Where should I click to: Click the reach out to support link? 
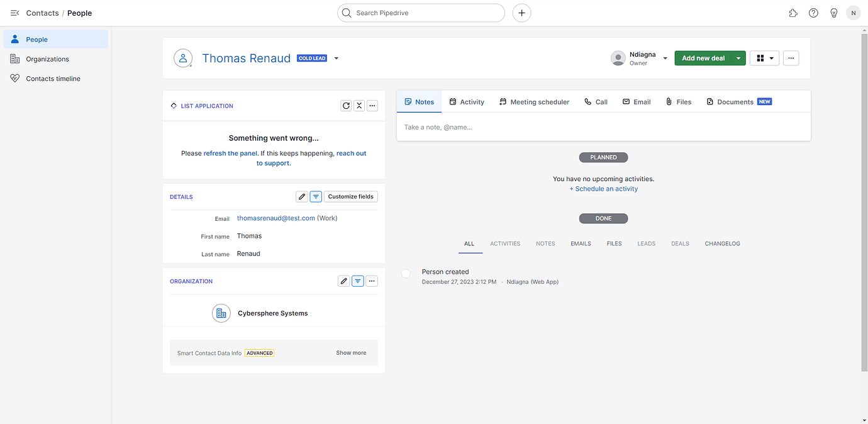tap(311, 158)
